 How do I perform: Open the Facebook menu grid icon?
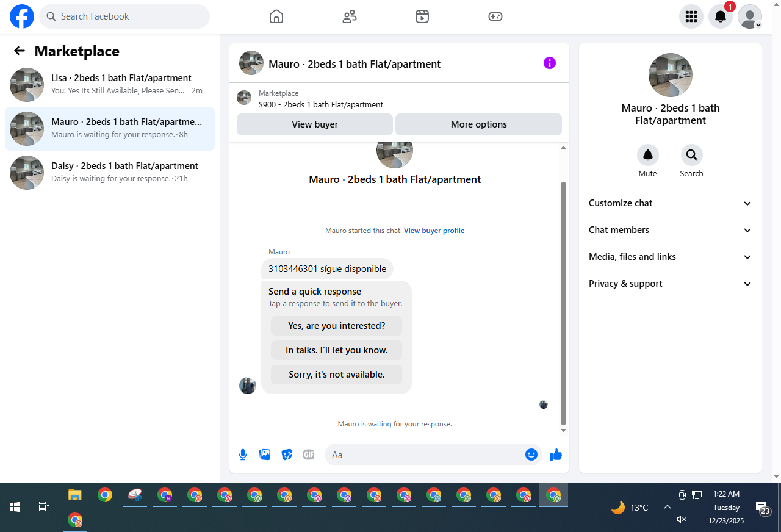[691, 16]
